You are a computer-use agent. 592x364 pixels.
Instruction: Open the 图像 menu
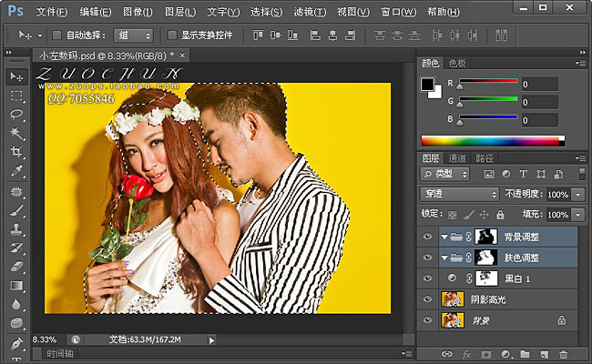[138, 12]
